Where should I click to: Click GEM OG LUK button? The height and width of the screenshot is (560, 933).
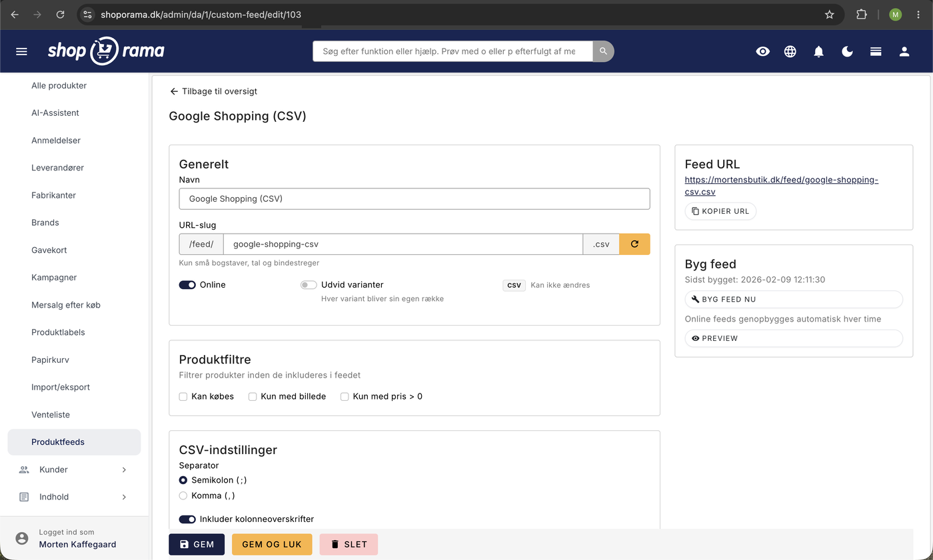[272, 544]
